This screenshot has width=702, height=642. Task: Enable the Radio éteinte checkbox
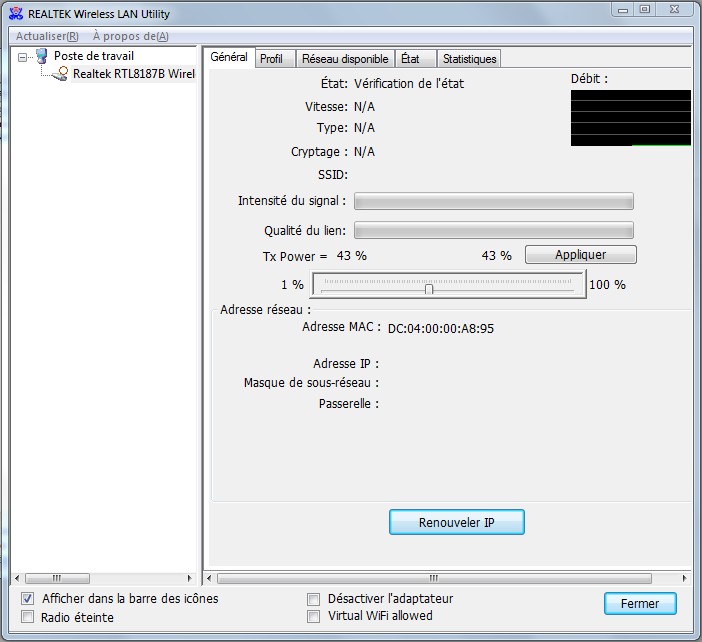tap(28, 617)
